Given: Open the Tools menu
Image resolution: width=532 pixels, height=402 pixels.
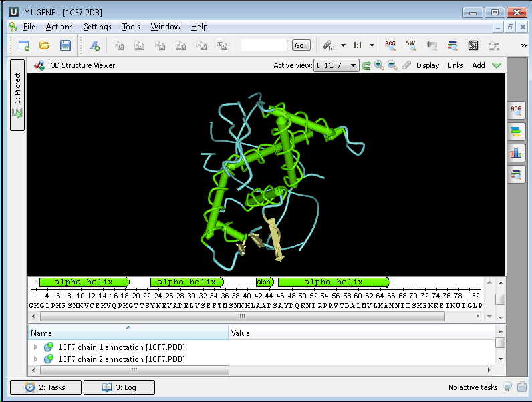Looking at the screenshot, I should [x=131, y=27].
